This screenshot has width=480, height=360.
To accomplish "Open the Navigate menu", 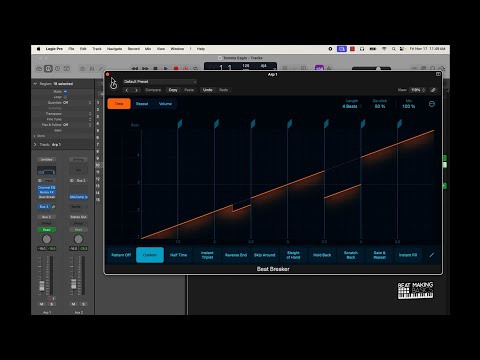I will coord(114,49).
